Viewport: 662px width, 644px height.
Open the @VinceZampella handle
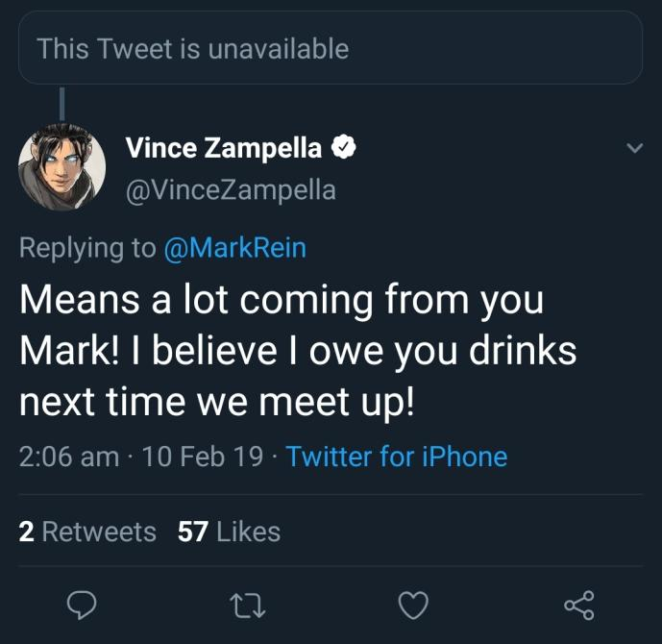(x=231, y=190)
